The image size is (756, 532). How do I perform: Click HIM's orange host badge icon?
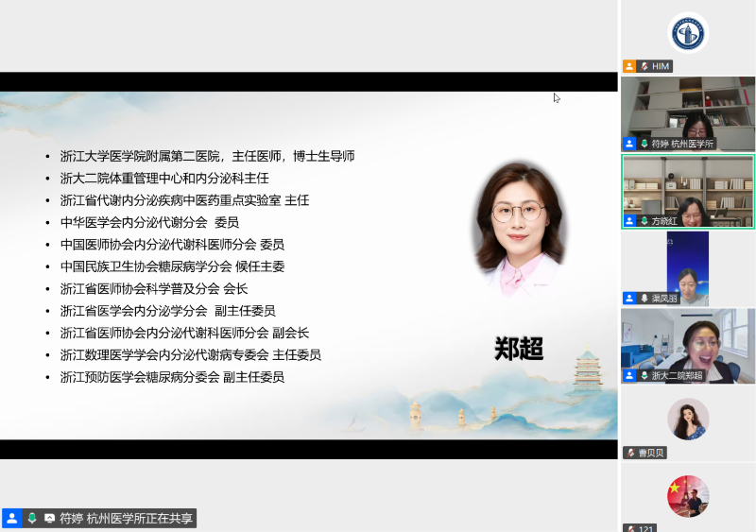(x=629, y=66)
